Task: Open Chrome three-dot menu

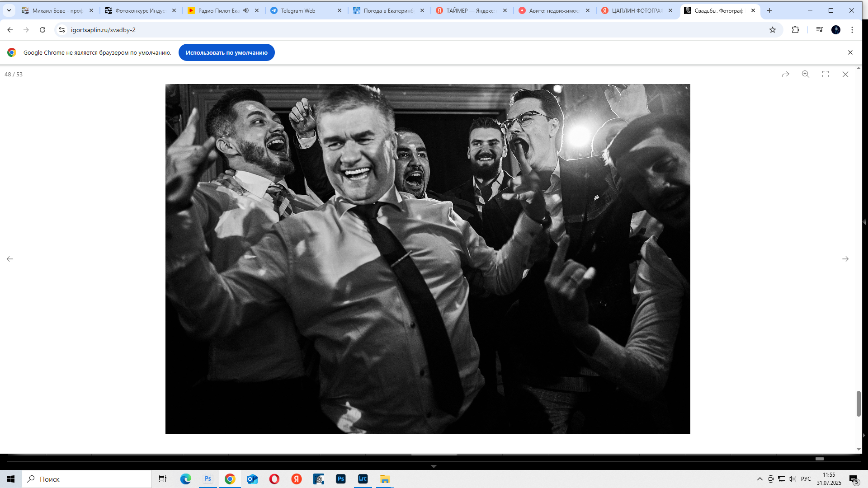Action: (852, 30)
